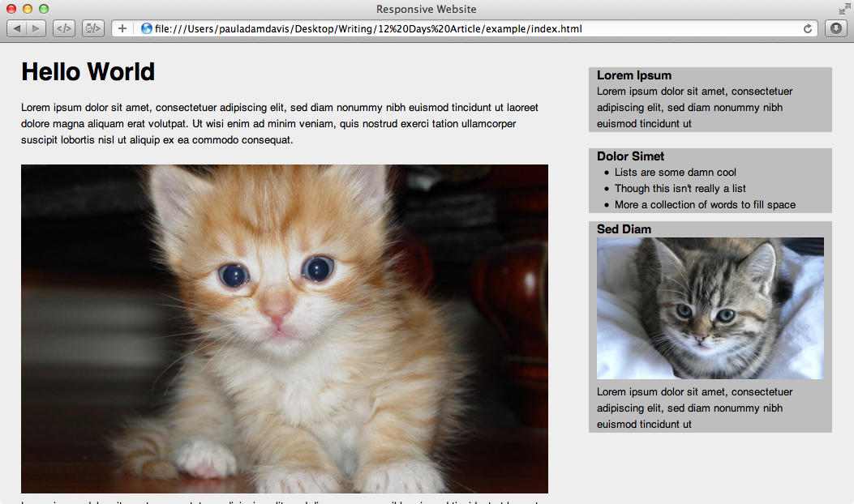This screenshot has height=504, width=854.
Task: Open the downloads button in the toolbar
Action: pyautogui.click(x=836, y=28)
